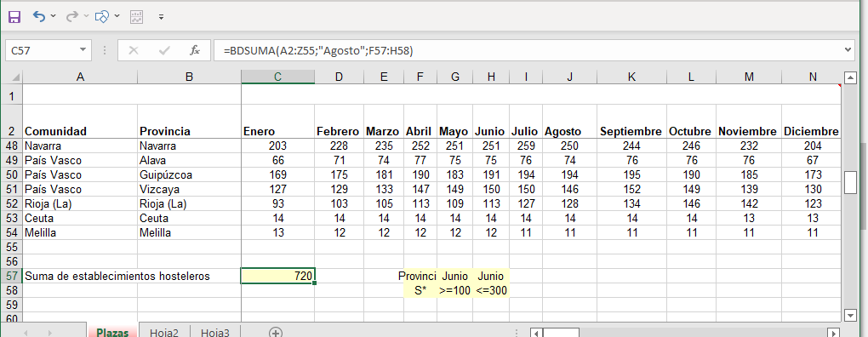
Task: Click the grayed-out chart icon in quick access
Action: pyautogui.click(x=136, y=17)
